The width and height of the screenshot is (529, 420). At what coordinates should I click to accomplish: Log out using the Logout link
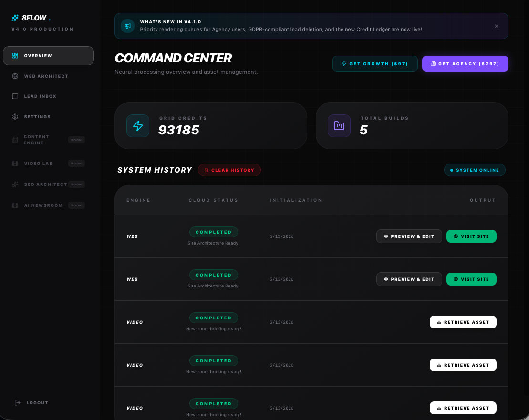tap(31, 403)
